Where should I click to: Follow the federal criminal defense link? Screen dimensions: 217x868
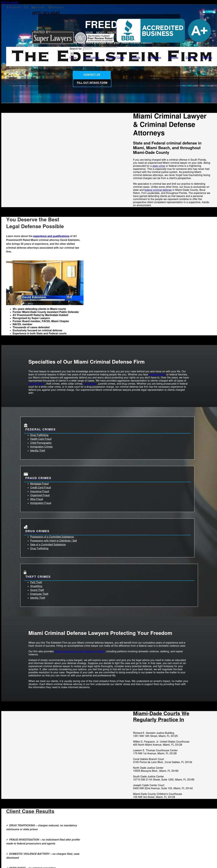coord(158,190)
